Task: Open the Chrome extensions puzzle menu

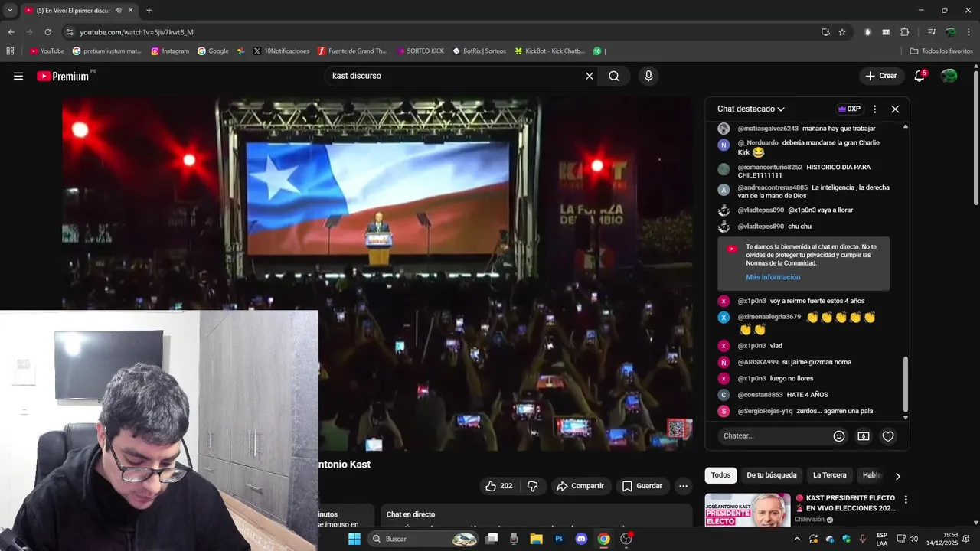Action: (904, 32)
